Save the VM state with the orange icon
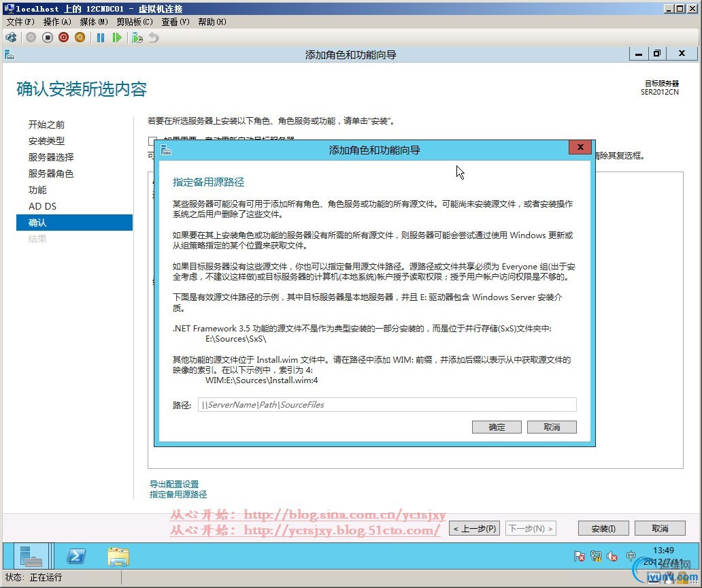Screen dimensions: 702x588 click(x=80, y=37)
